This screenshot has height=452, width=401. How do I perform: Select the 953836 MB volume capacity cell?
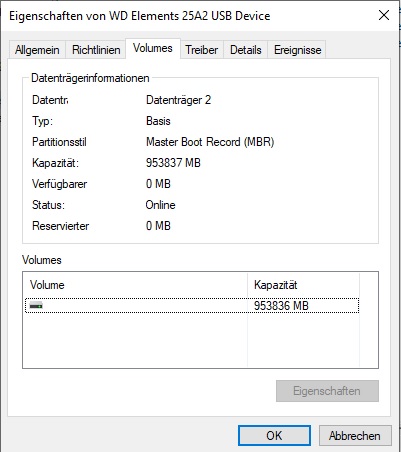(281, 306)
